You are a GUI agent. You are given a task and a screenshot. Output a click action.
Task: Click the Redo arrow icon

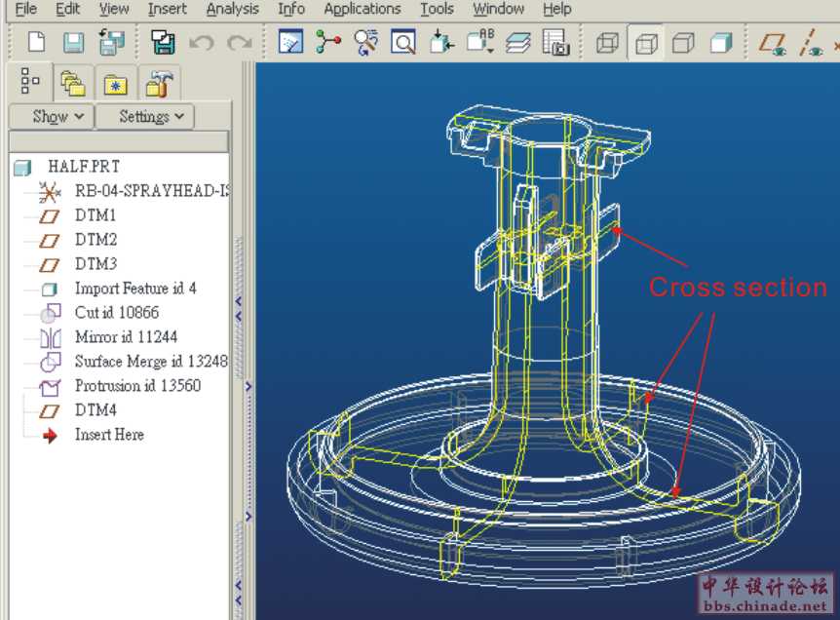[x=239, y=43]
